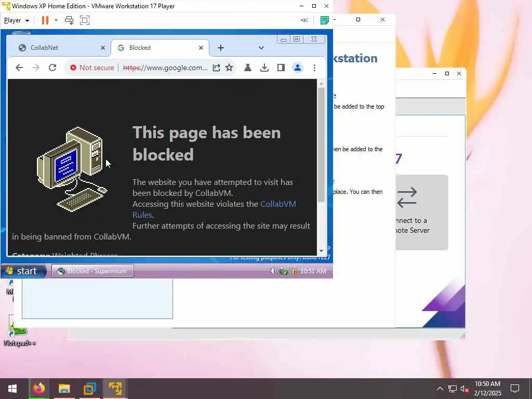Focus the google.com address bar
The image size is (532, 399).
pyautogui.click(x=165, y=68)
